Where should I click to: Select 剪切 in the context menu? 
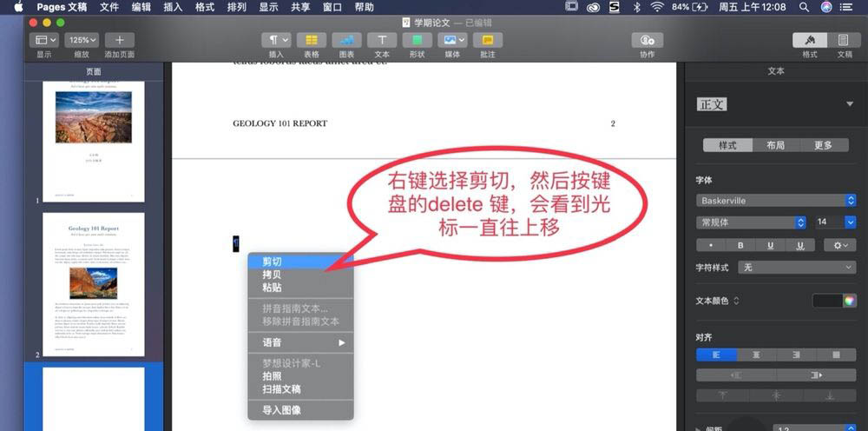pyautogui.click(x=300, y=262)
